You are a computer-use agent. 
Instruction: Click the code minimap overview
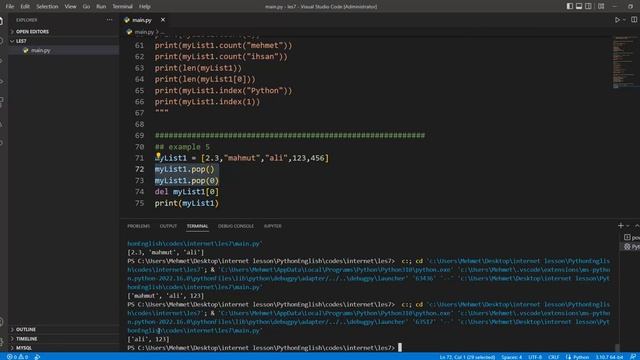(625, 62)
